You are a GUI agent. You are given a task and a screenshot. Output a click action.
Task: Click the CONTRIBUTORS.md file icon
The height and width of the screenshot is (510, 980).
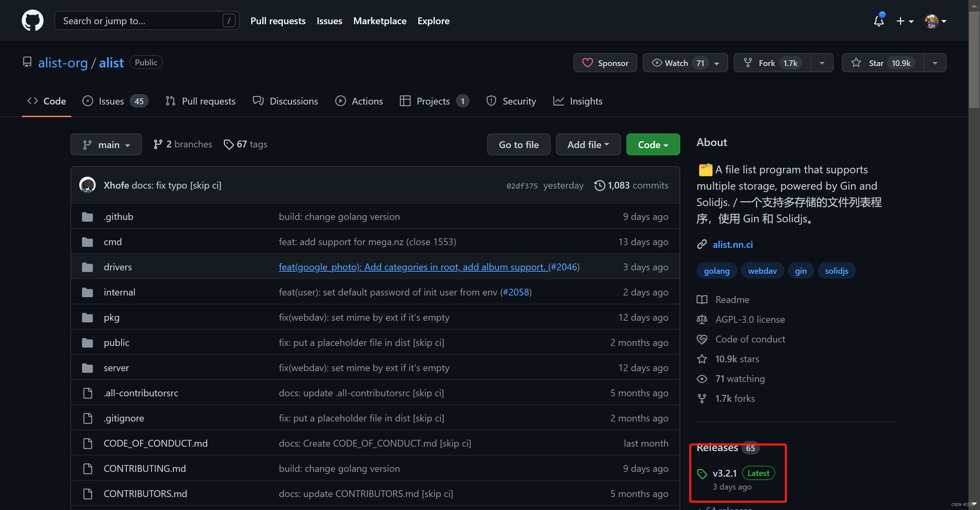pyautogui.click(x=87, y=494)
